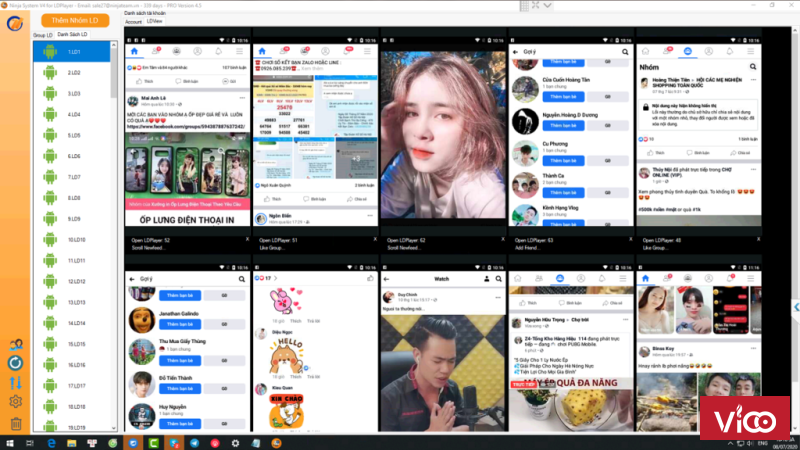Viewport: 800px width, 450px height.
Task: Tap Thích under the Ngô Xuân Quỳnh post
Action: [273, 199]
